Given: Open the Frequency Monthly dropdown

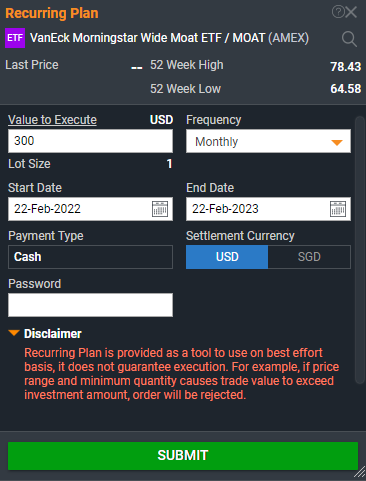Looking at the screenshot, I should 268,141.
